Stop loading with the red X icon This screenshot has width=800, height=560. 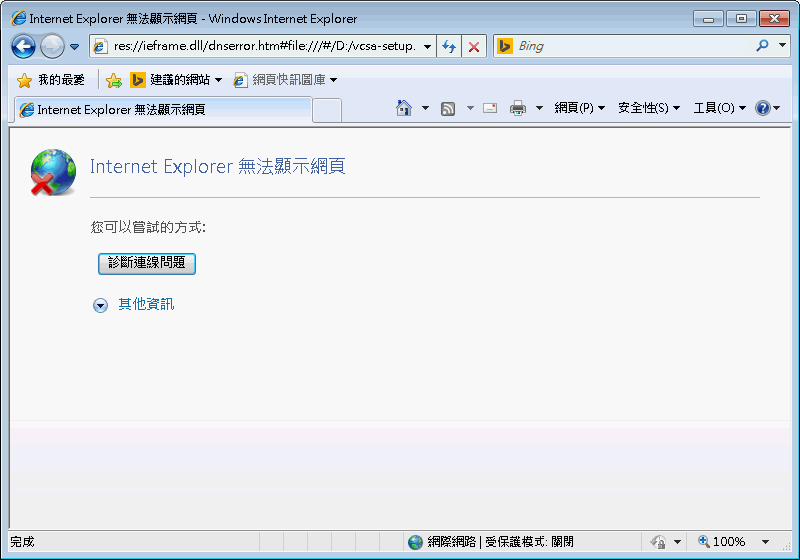click(474, 47)
